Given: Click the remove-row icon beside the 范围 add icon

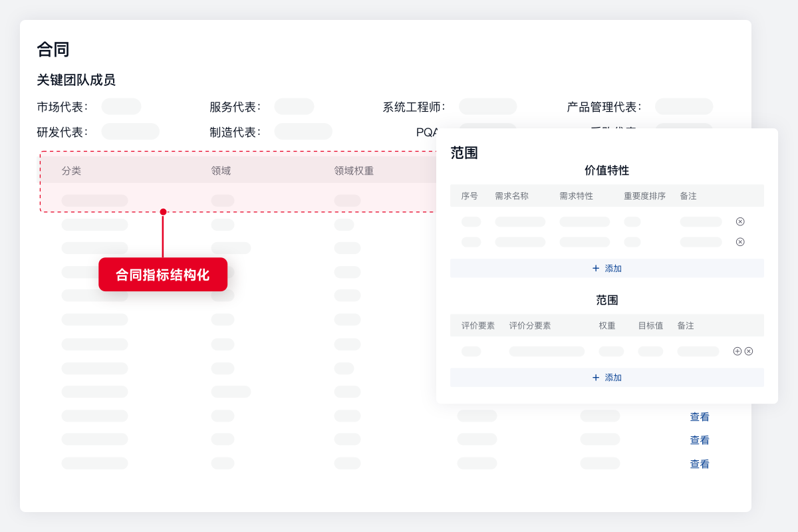Looking at the screenshot, I should (749, 351).
